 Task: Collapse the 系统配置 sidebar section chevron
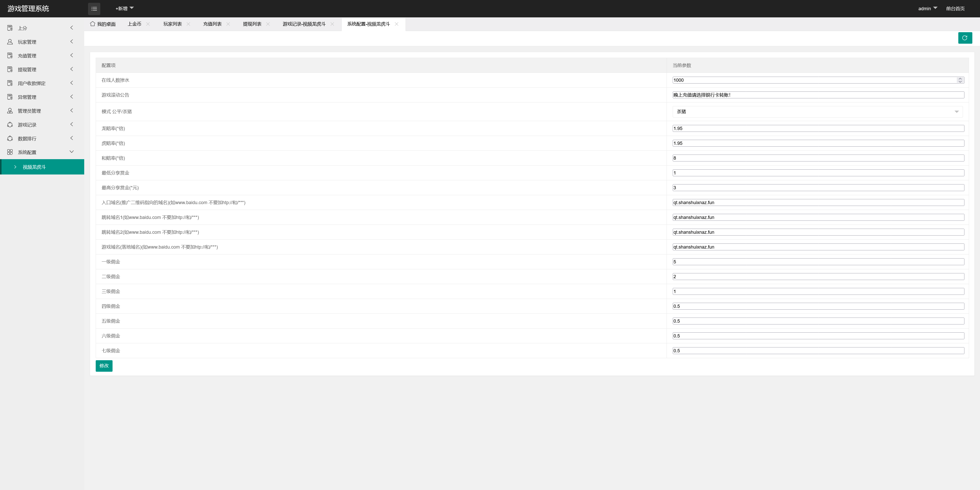point(71,152)
